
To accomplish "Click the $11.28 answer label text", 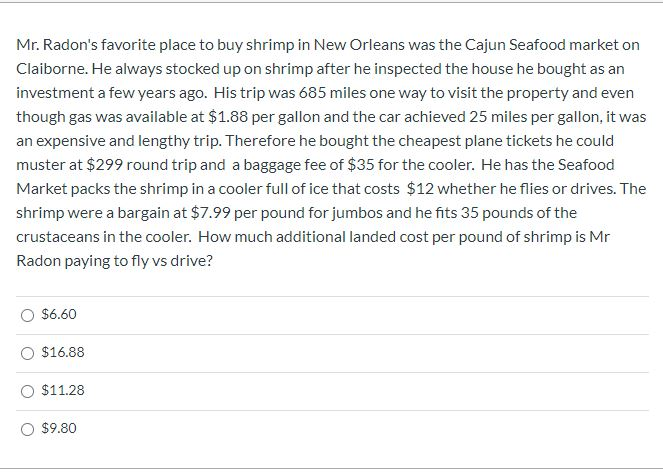I will pos(63,391).
